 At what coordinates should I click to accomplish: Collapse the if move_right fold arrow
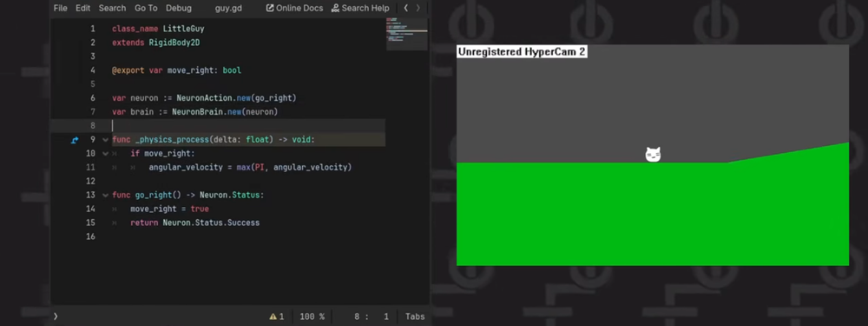pyautogui.click(x=105, y=154)
